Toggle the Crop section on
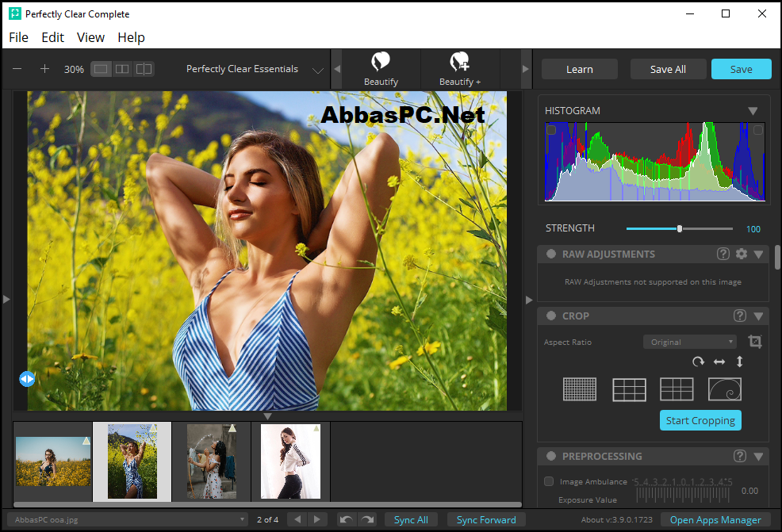782x532 pixels. 551,316
